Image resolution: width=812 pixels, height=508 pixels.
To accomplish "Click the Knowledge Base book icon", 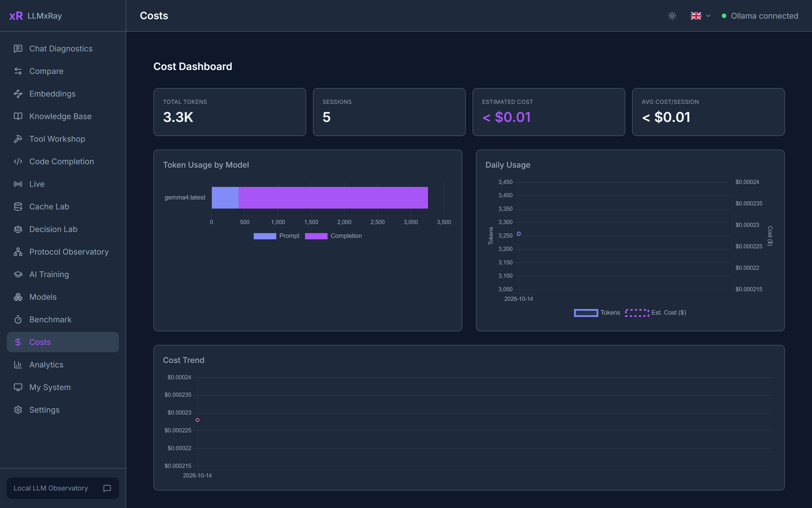I will (18, 116).
